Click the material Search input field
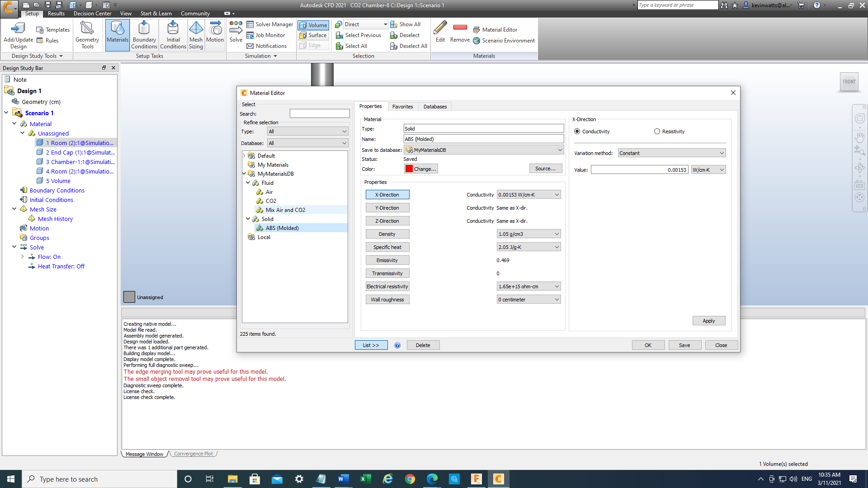 (320, 114)
